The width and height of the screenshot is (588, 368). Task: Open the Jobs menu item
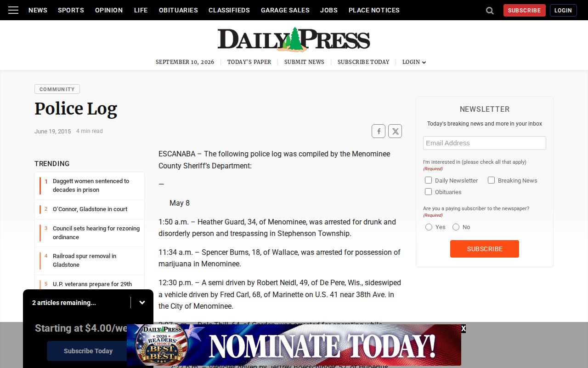tap(329, 10)
